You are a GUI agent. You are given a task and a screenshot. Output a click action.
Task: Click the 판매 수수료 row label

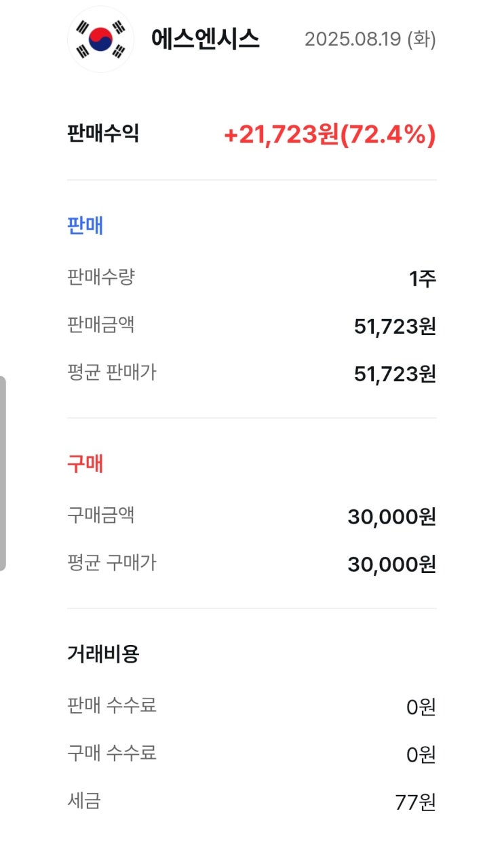[x=111, y=705]
